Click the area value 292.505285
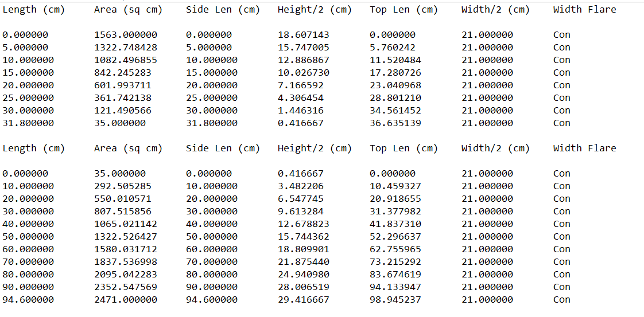The height and width of the screenshot is (317, 644). [x=122, y=187]
